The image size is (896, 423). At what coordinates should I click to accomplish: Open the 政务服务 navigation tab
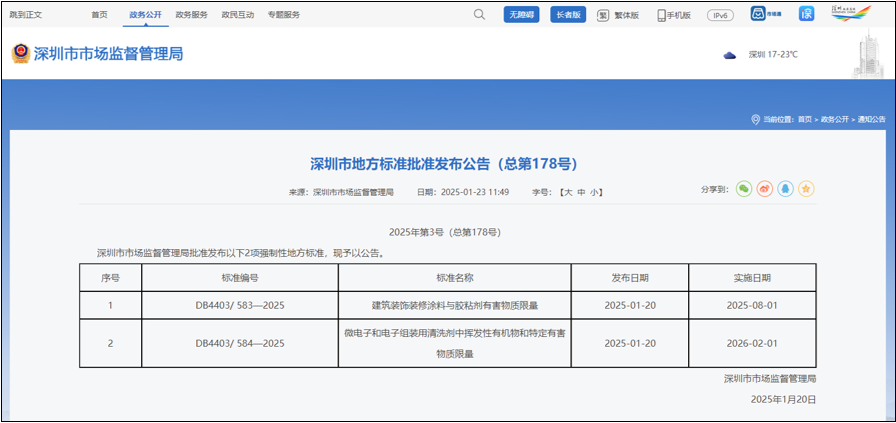[x=191, y=15]
